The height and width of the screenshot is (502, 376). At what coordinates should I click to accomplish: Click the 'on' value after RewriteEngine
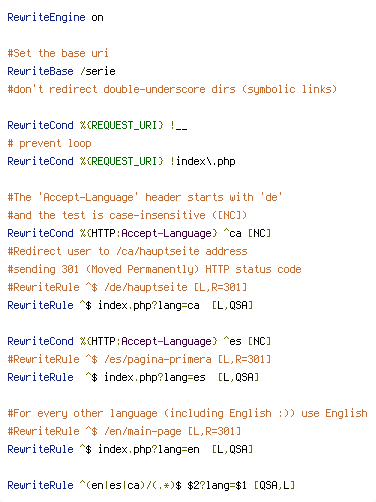[97, 17]
